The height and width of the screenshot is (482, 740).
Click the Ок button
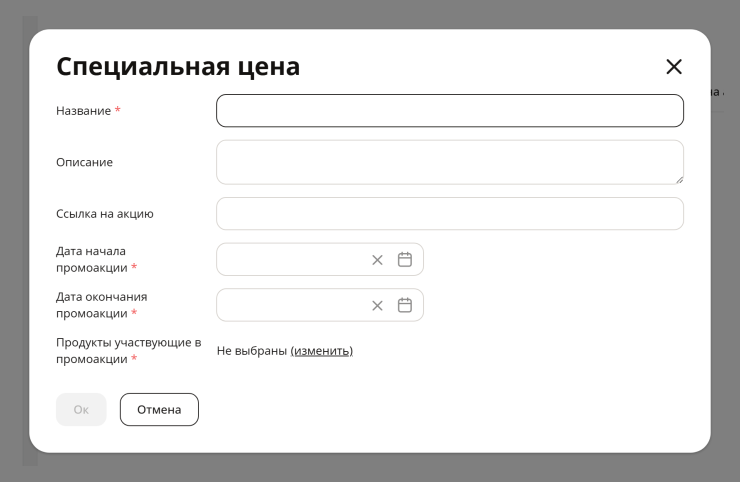[81, 409]
